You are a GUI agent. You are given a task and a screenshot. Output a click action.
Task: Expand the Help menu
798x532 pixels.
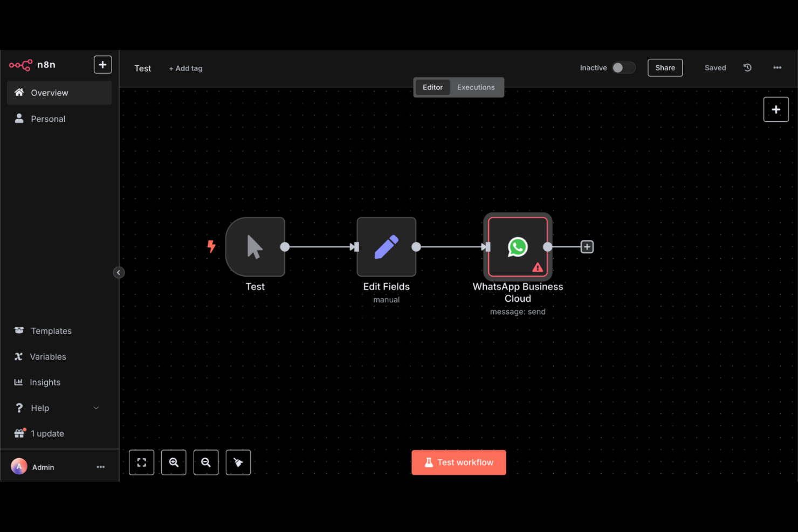(59, 408)
